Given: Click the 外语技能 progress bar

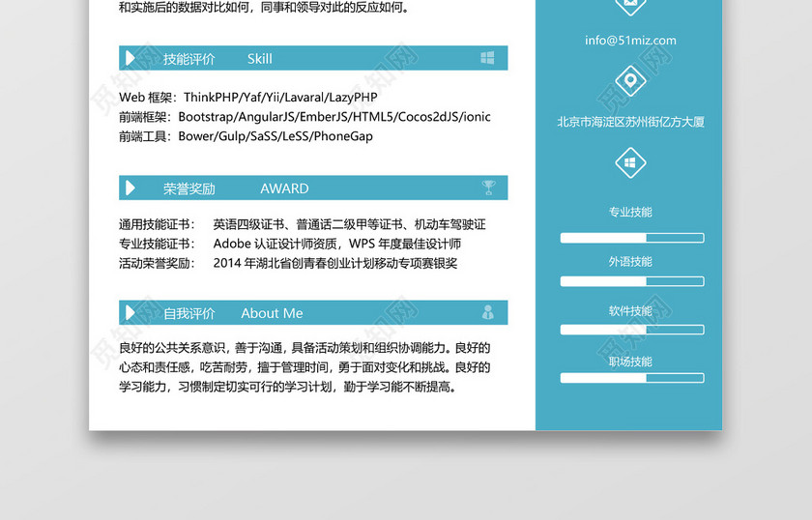Looking at the screenshot, I should 632,281.
